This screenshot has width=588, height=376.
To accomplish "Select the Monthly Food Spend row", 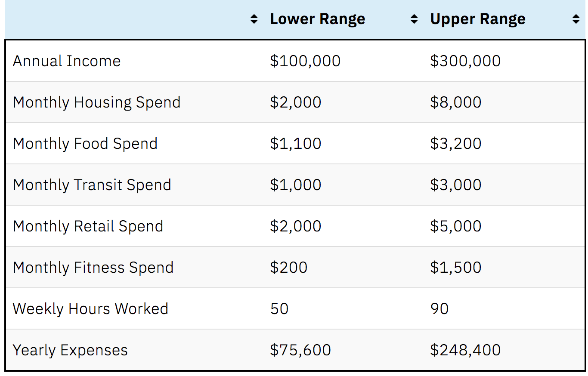I will tap(295, 143).
